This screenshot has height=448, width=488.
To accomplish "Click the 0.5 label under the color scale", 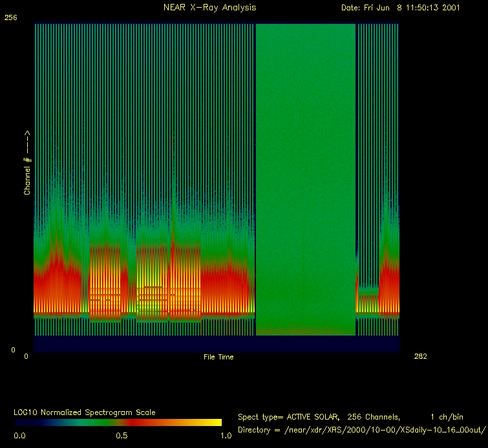I will (x=121, y=436).
